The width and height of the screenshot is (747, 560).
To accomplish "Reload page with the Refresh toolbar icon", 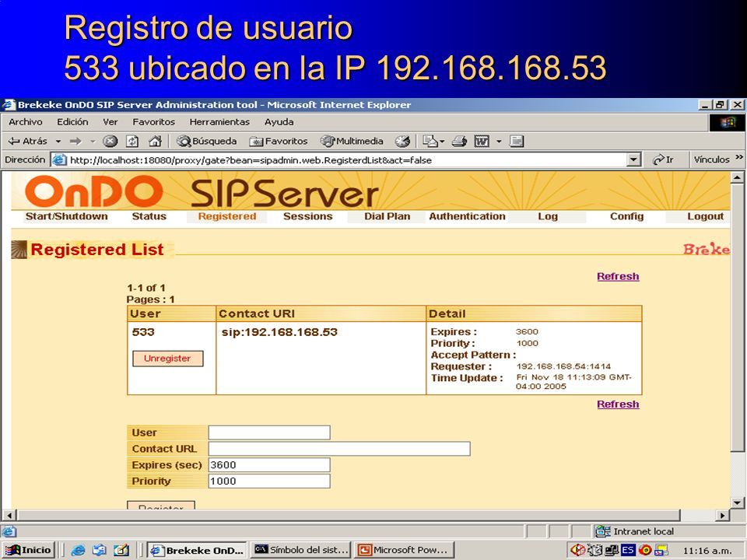I will (x=132, y=141).
